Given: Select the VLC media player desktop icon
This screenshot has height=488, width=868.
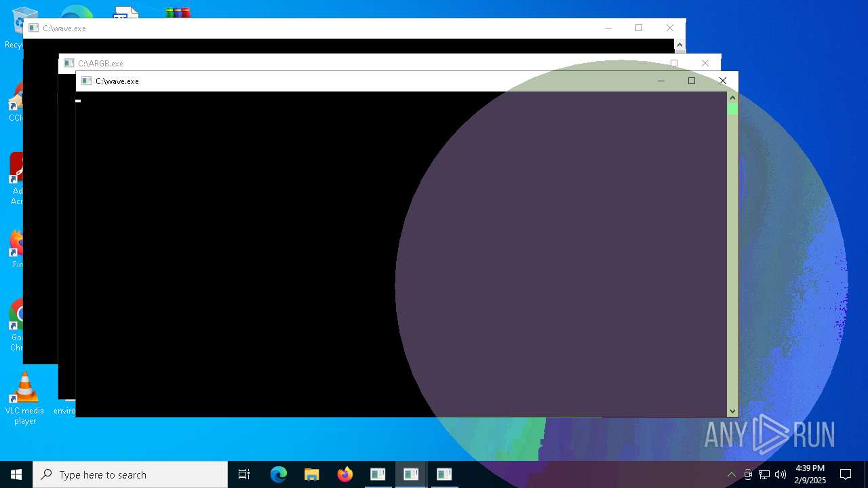Looking at the screenshot, I should pyautogui.click(x=25, y=399).
